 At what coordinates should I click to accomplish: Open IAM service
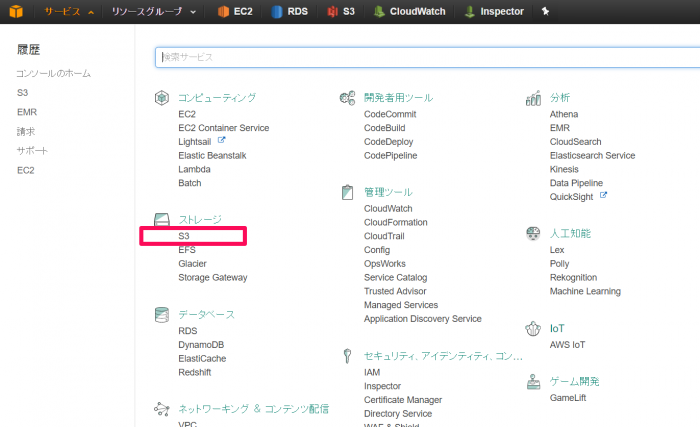[x=372, y=372]
